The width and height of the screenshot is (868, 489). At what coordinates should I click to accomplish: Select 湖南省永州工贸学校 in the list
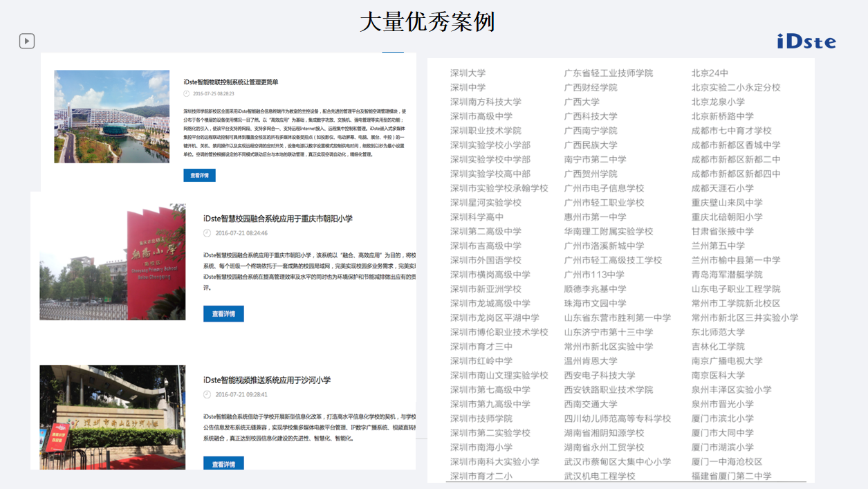pyautogui.click(x=604, y=448)
